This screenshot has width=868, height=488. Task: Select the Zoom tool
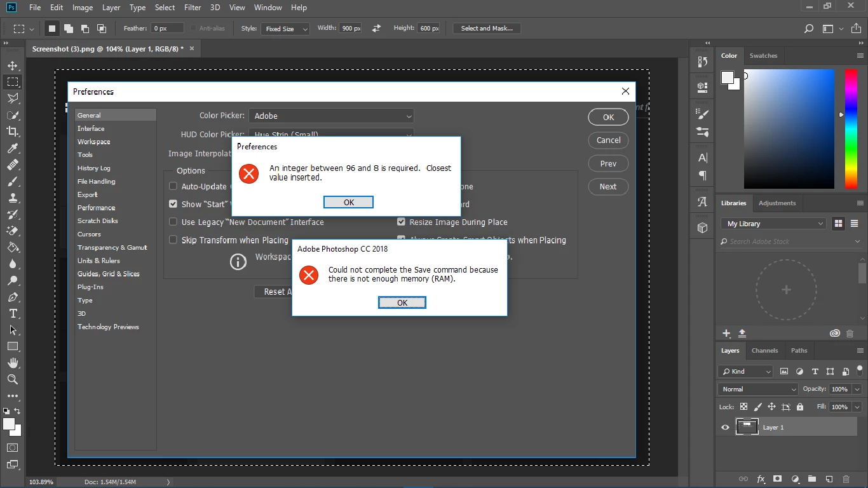(12, 379)
